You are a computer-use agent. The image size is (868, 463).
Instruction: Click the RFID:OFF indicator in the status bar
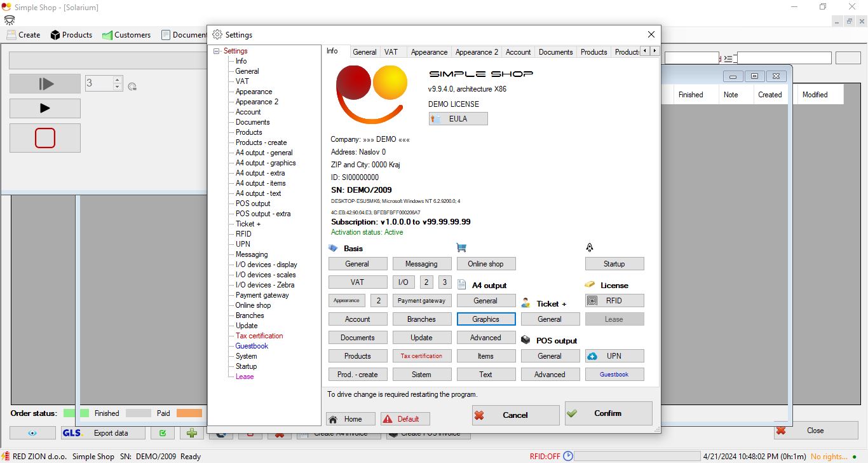click(x=545, y=456)
